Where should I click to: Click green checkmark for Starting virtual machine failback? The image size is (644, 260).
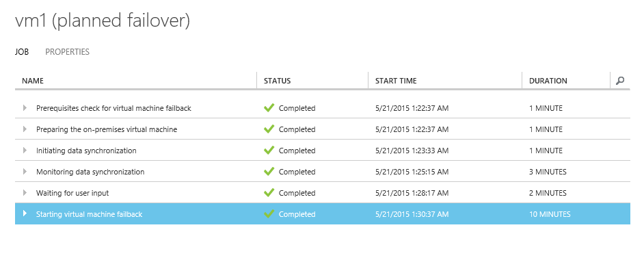tap(269, 213)
